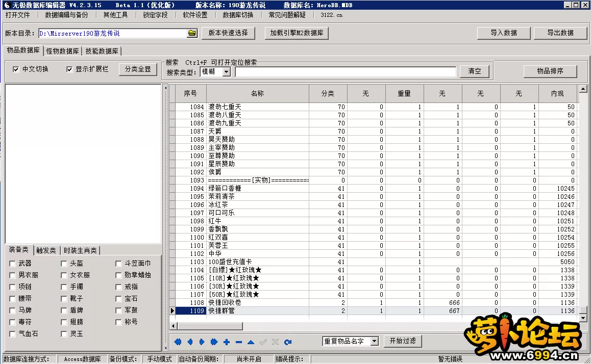Select row 绿箭口香糖
Screen dimensions: 591x364
(x=376, y=189)
